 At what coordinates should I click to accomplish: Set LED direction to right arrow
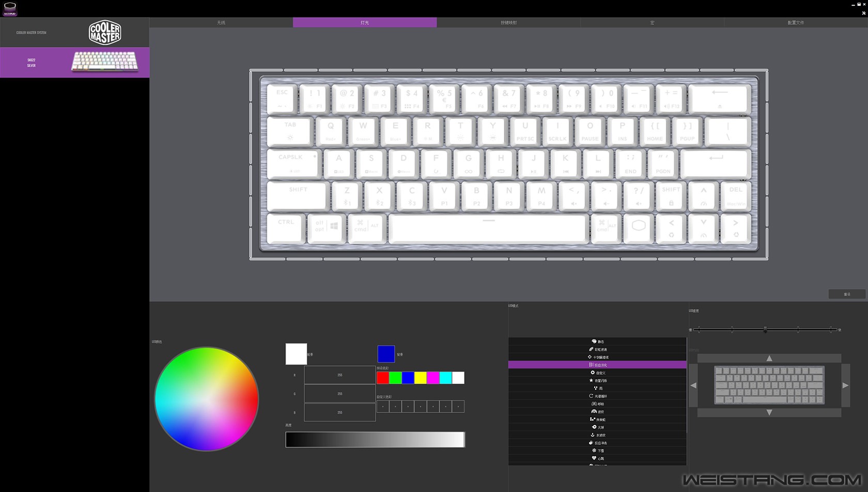[x=845, y=385]
